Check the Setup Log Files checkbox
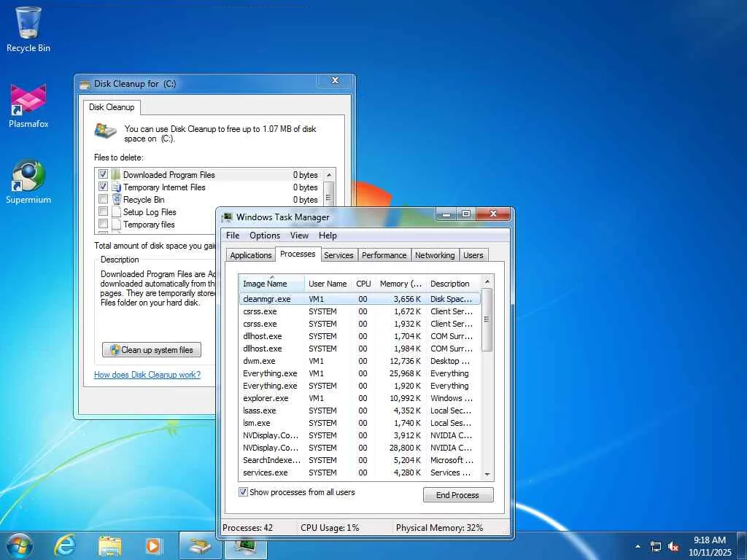747x560 pixels. (x=104, y=212)
